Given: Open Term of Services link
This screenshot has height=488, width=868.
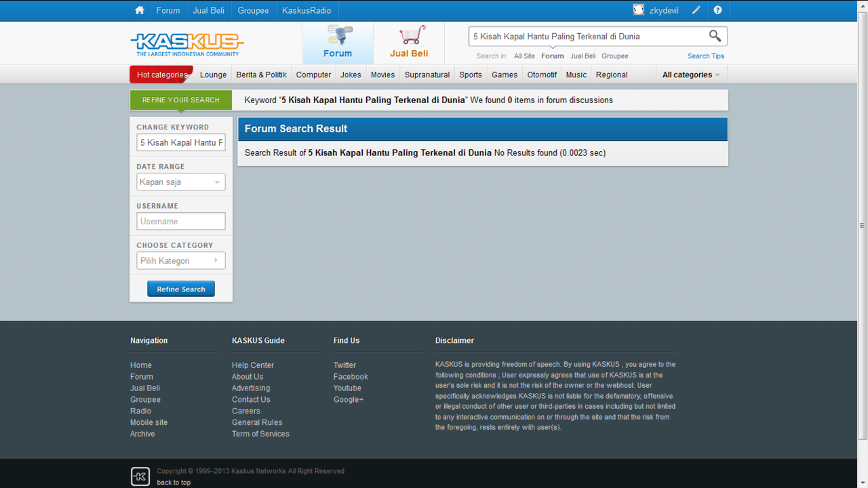Looking at the screenshot, I should tap(260, 434).
